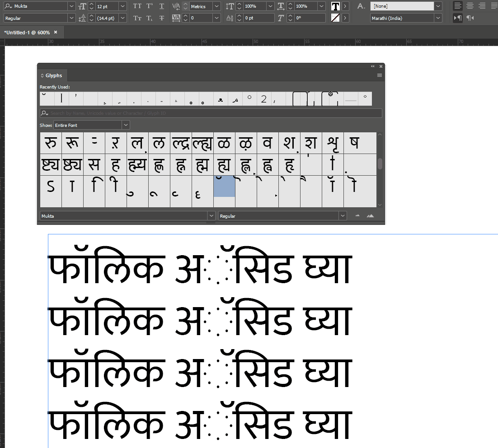Open the Mukta font family dropdown in toolbar
This screenshot has width=498, height=448.
pos(71,6)
